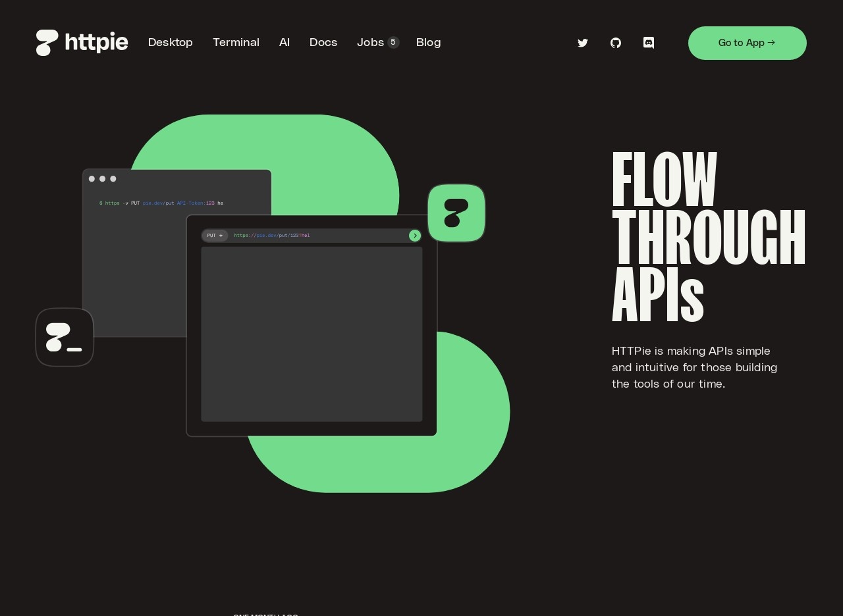
Task: Click the Jobs count badge showing 5
Action: pyautogui.click(x=393, y=42)
